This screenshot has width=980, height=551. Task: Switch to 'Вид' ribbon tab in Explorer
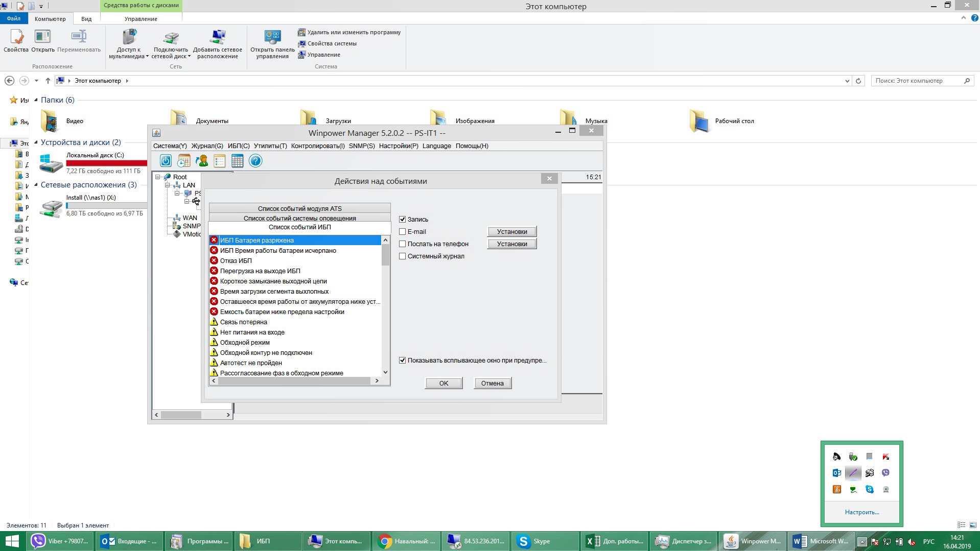pos(86,19)
